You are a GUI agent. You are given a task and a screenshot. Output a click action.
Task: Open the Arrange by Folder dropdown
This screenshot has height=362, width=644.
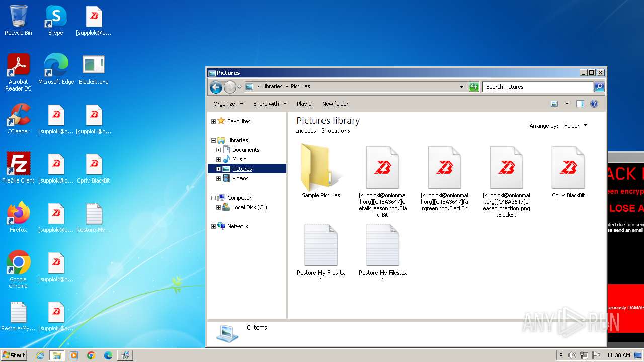coord(575,126)
